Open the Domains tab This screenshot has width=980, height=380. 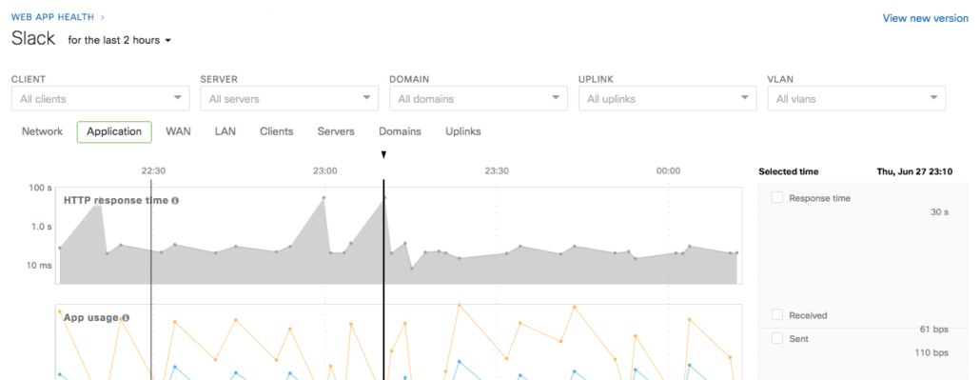pos(400,131)
